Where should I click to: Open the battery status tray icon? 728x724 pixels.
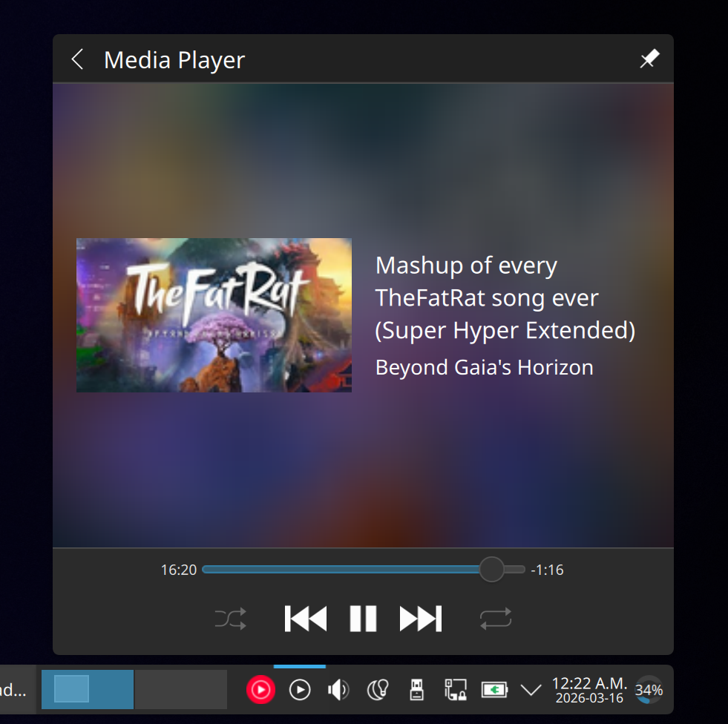coord(494,691)
